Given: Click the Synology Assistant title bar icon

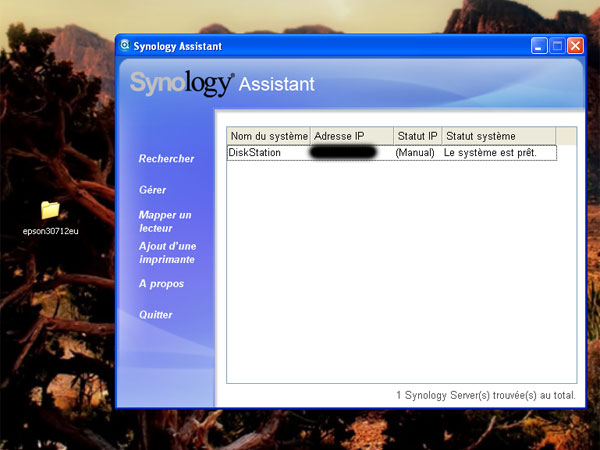Looking at the screenshot, I should click(x=124, y=46).
